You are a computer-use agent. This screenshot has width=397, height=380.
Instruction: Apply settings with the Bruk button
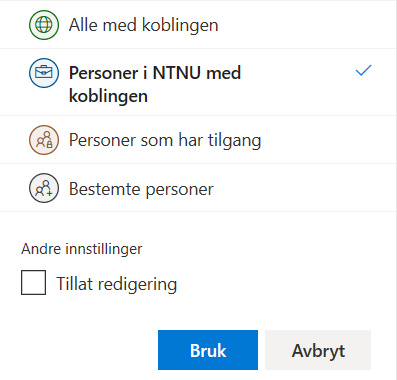[208, 350]
